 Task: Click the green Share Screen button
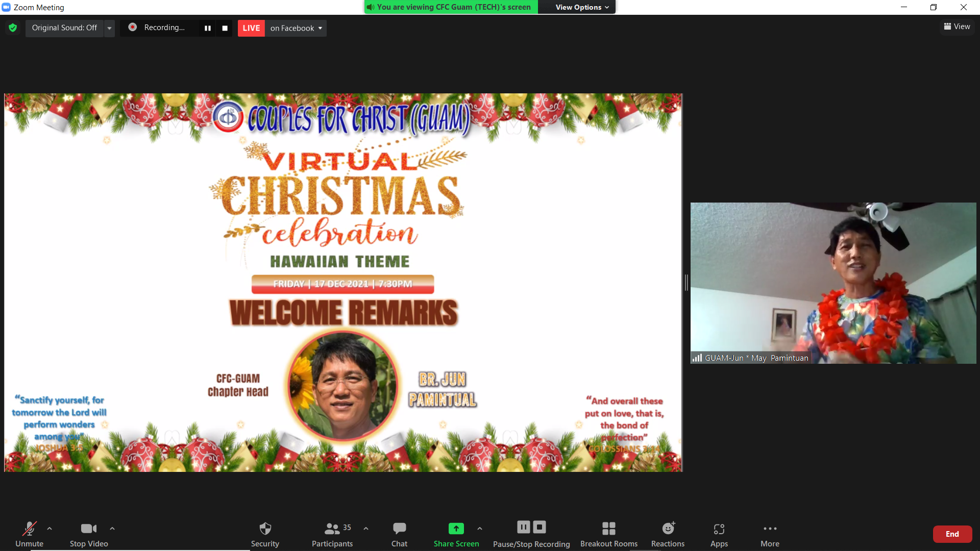point(456,534)
